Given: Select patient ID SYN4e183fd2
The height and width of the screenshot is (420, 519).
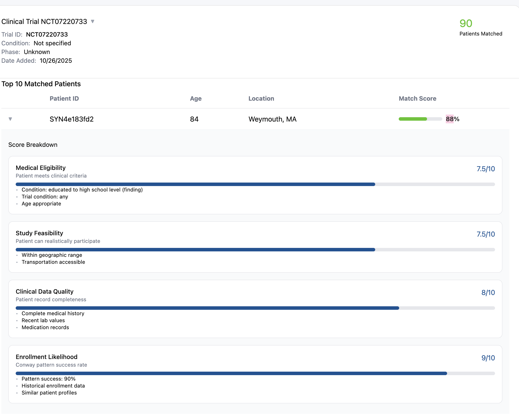Looking at the screenshot, I should pos(71,119).
